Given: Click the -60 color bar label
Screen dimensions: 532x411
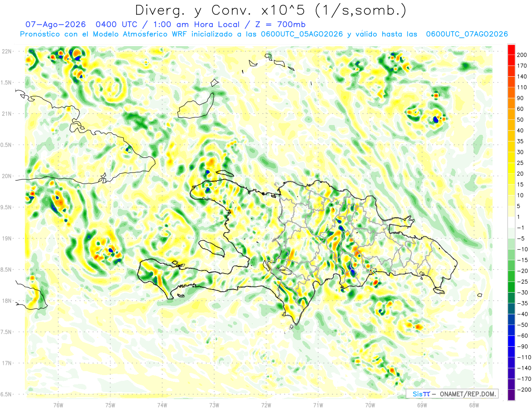Looking at the screenshot, I should [523, 336].
